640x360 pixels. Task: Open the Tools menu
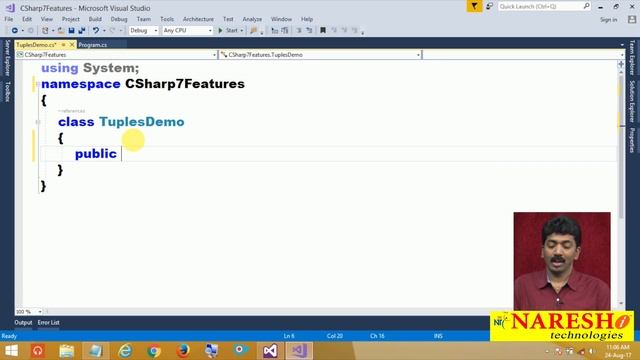tap(167, 19)
